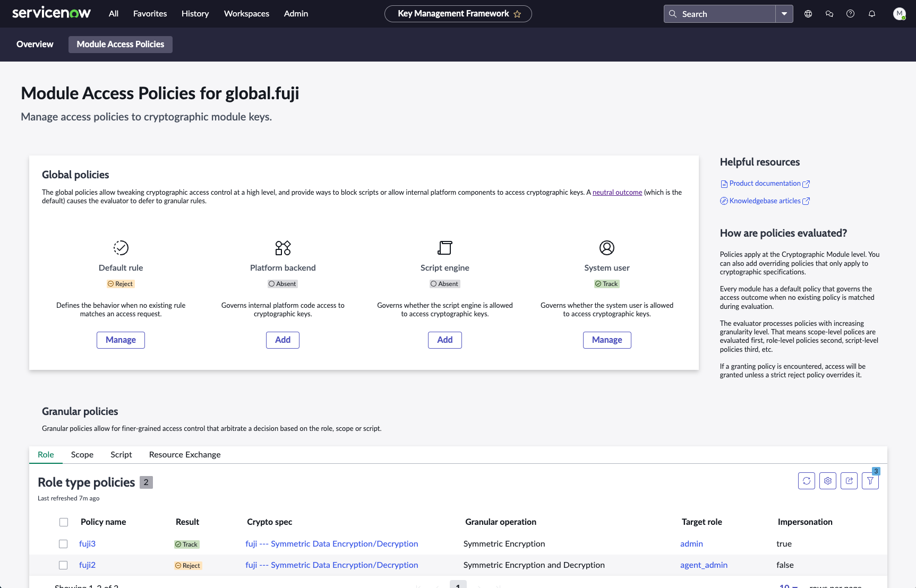916x588 pixels.
Task: Select all policies header checkbox
Action: tap(64, 522)
